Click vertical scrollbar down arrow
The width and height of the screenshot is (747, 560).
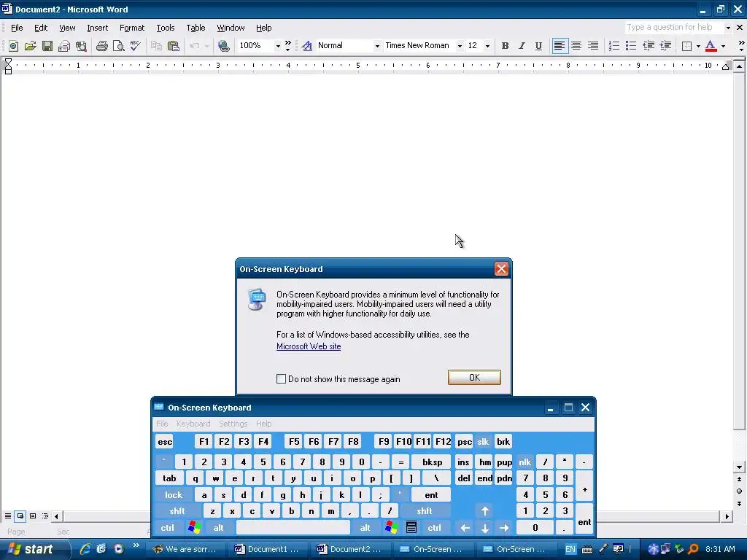click(739, 467)
